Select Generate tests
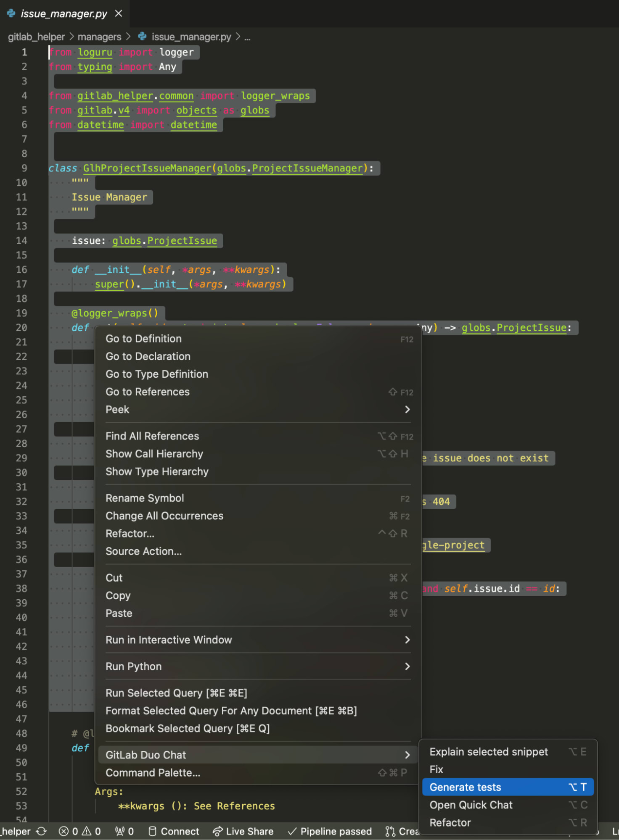Screen dimensions: 619x840 [508, 787]
